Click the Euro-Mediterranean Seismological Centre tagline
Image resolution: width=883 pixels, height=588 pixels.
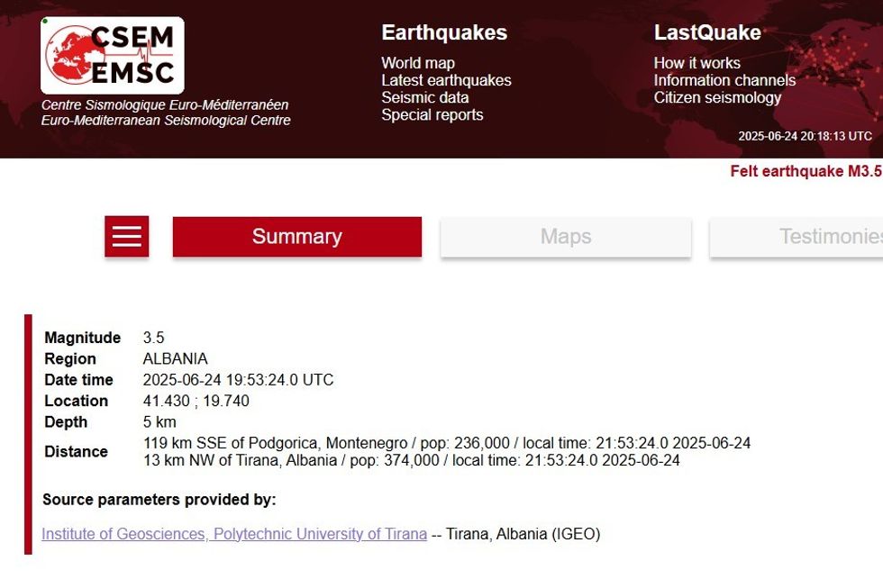[x=166, y=121]
